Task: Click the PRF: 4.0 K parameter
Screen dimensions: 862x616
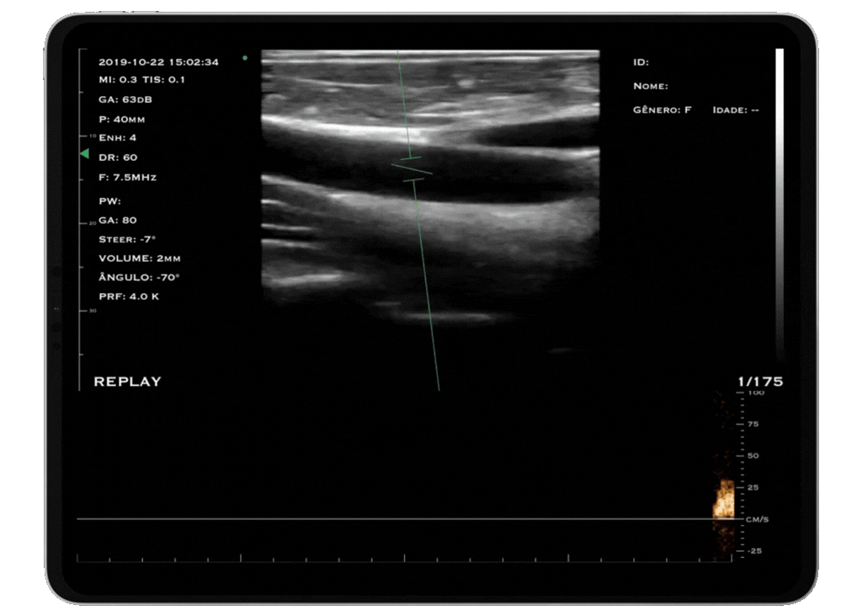Action: pyautogui.click(x=129, y=296)
